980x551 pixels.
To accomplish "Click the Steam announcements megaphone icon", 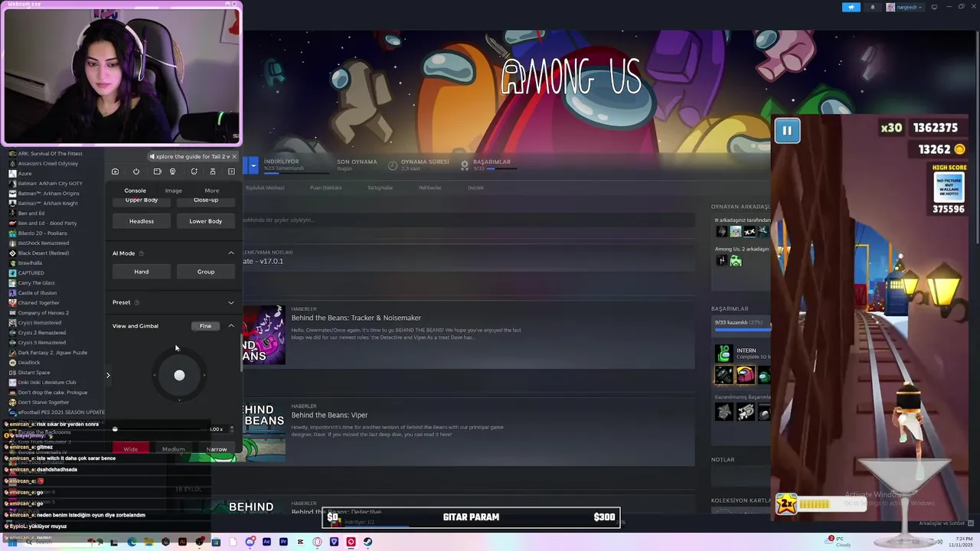I will pyautogui.click(x=851, y=7).
